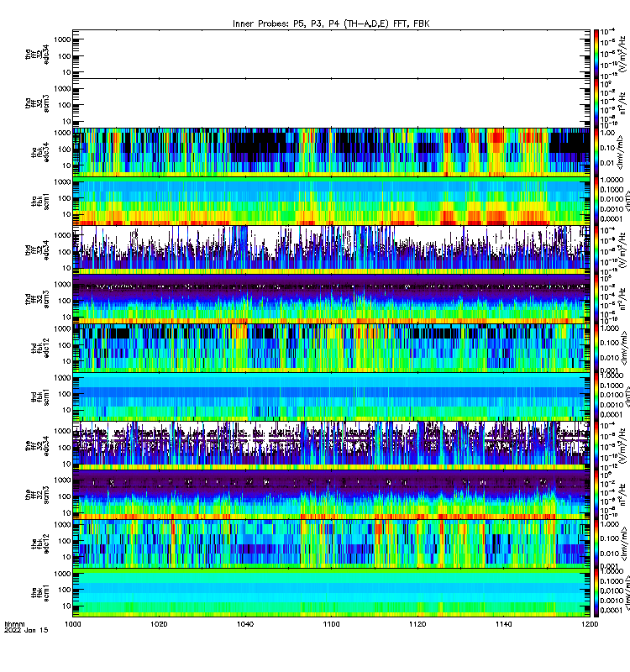This screenshot has height=672, width=630.
Task: Click the 1120 time tick label
Action: [x=417, y=624]
